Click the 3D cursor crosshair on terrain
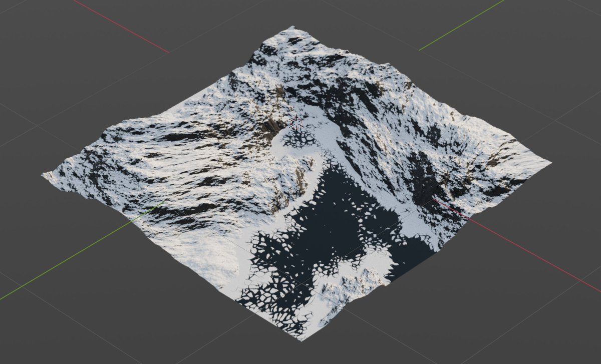601x364 pixels. tap(296, 123)
